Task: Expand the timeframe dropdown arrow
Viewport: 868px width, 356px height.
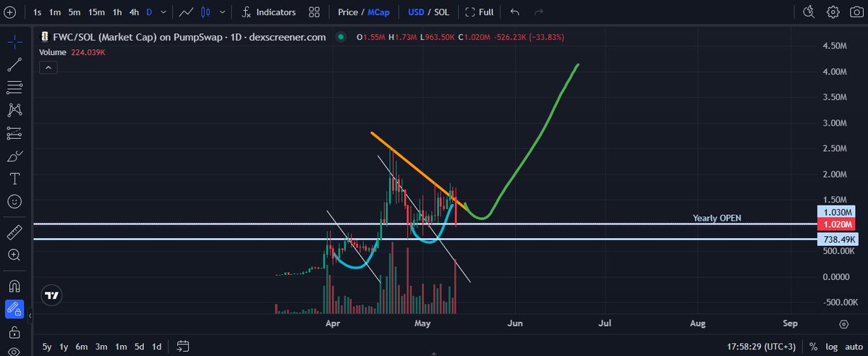Action: tap(165, 12)
